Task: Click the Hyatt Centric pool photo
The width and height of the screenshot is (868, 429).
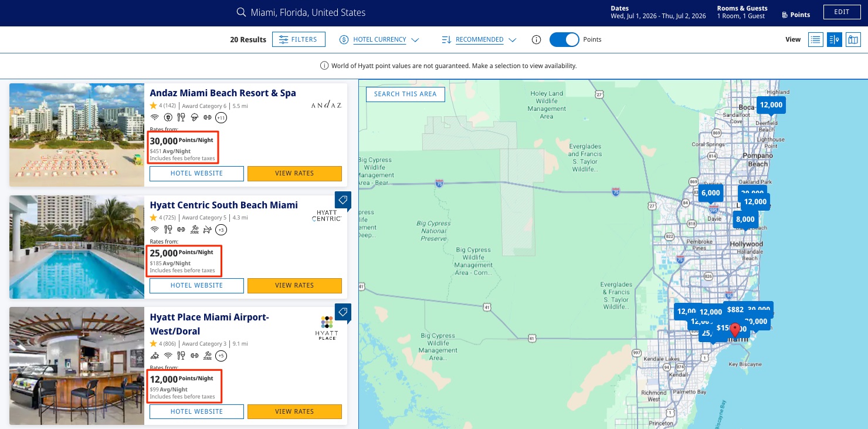Action: point(76,247)
